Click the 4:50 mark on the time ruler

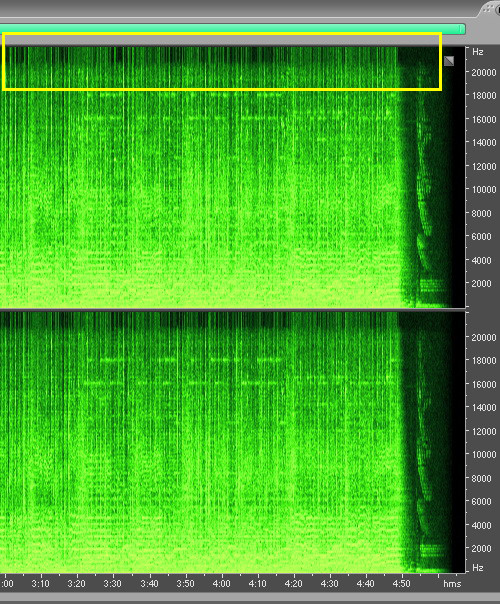401,584
